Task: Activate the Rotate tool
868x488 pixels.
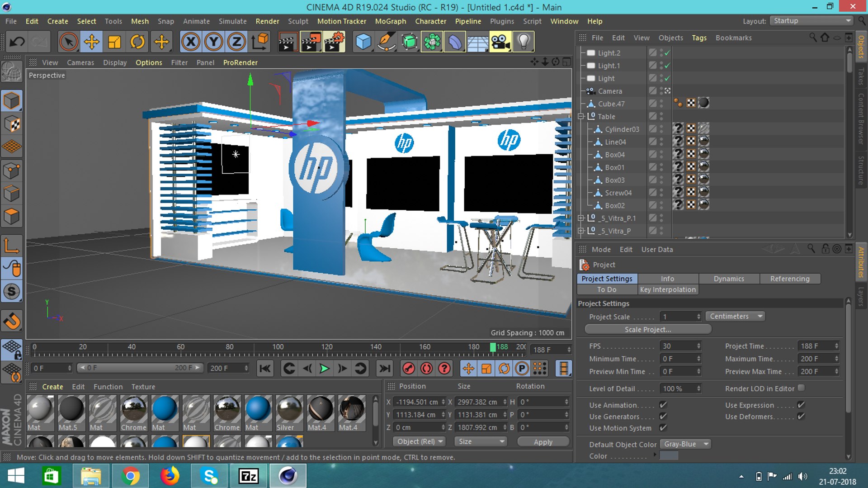Action: (137, 42)
